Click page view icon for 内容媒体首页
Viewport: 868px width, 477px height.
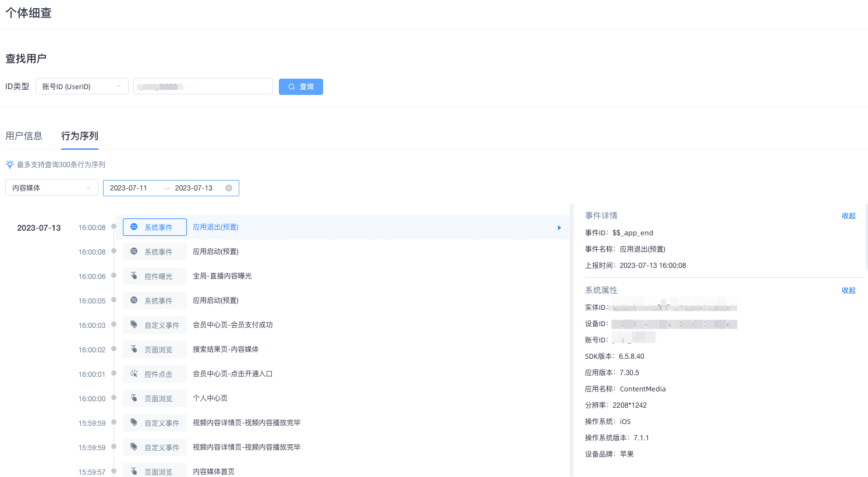point(134,471)
